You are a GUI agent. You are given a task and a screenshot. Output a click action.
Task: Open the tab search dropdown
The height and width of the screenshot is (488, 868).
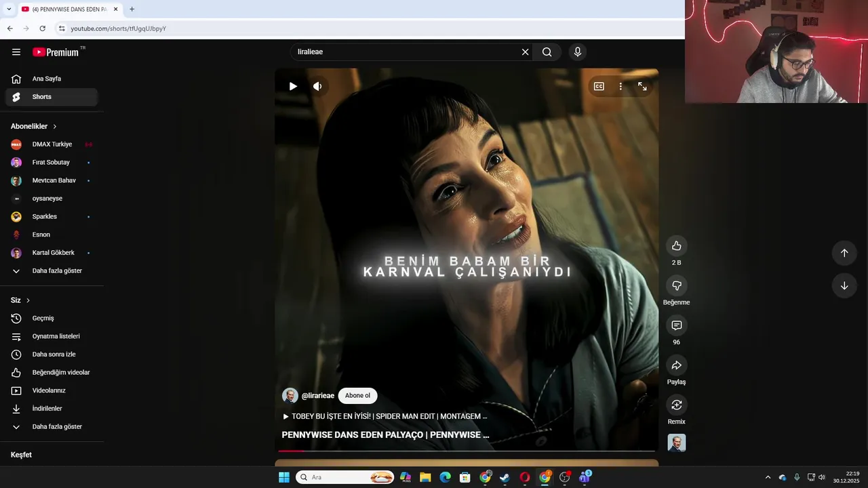pos(9,9)
